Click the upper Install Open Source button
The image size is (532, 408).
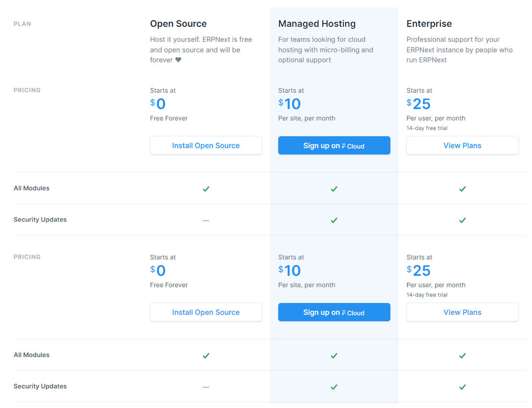click(206, 146)
